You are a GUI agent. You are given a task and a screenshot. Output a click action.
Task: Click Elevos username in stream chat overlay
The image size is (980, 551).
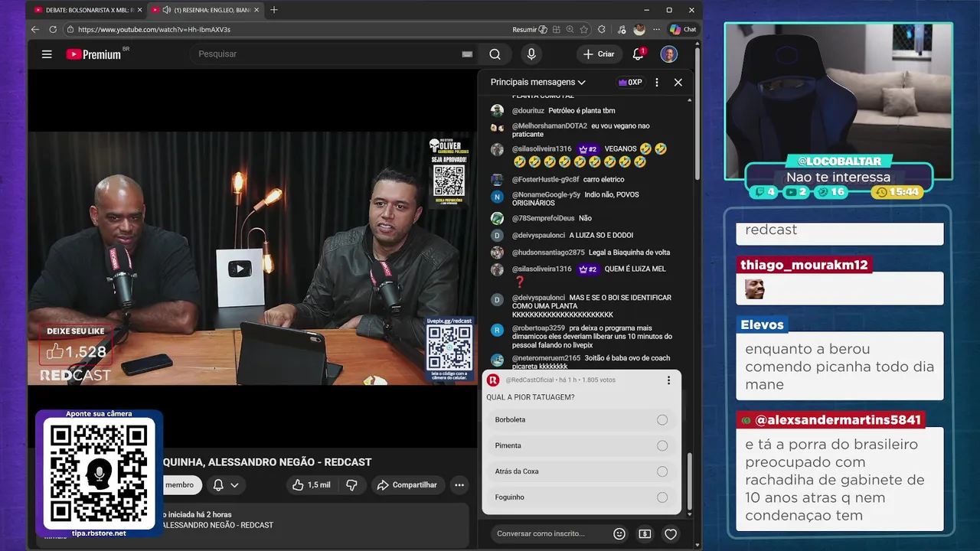pos(762,324)
